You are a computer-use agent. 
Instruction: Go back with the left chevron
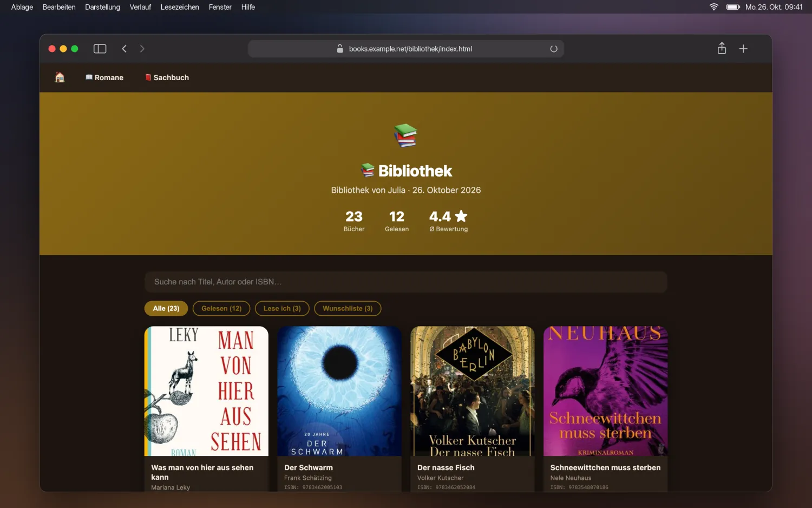point(124,49)
